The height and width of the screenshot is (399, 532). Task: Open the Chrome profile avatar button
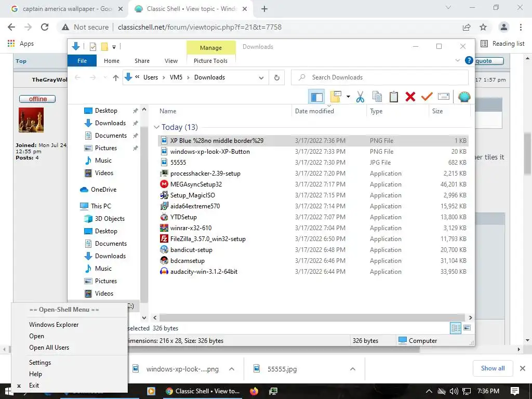click(504, 27)
